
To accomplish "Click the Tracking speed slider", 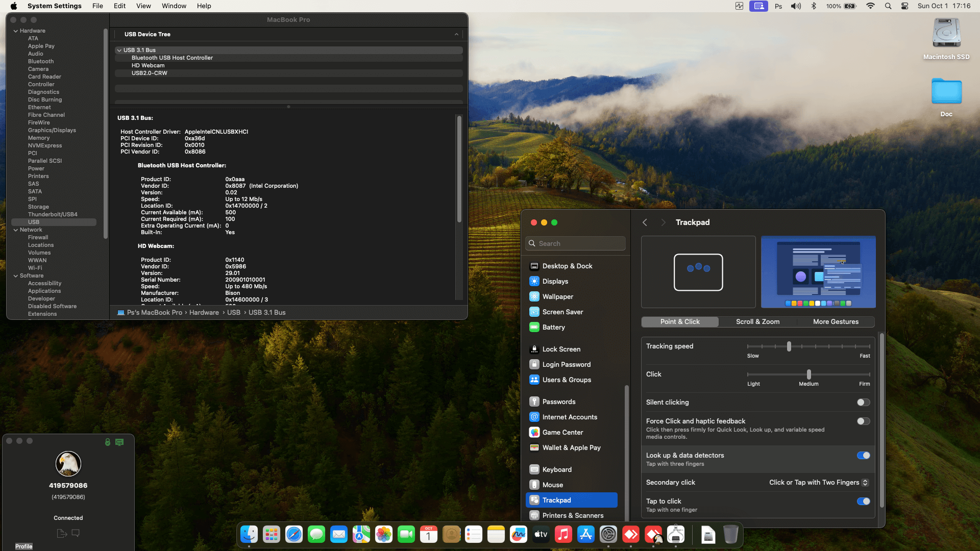I will 789,346.
